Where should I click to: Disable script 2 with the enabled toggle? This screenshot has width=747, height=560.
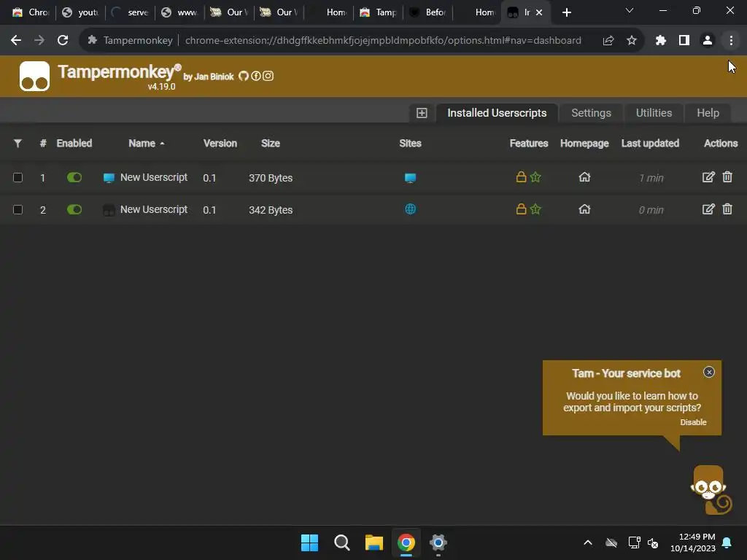coord(74,209)
